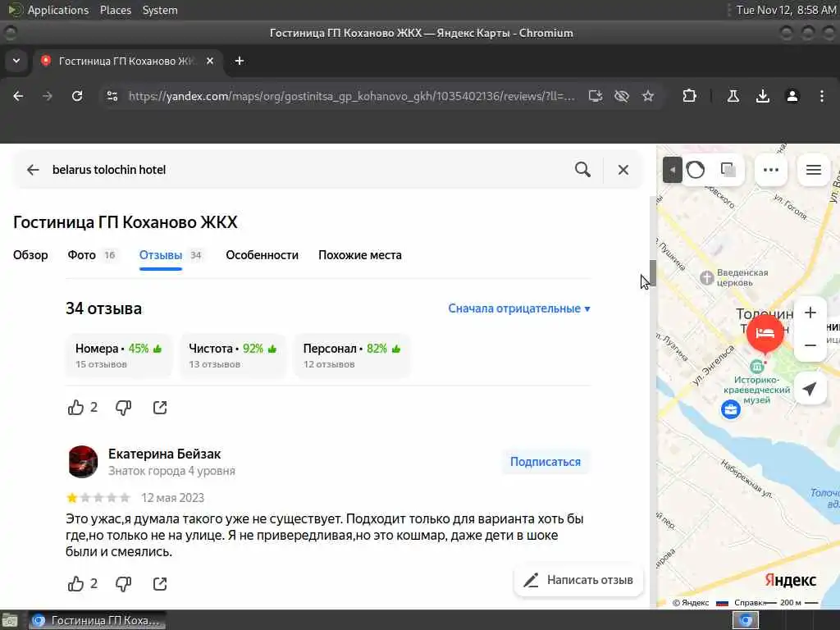Click the address bar URL
The height and width of the screenshot is (630, 840).
click(351, 96)
